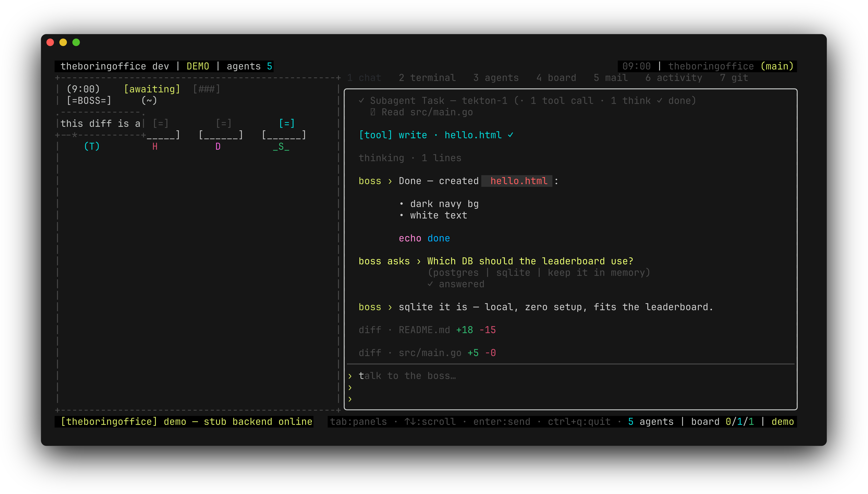Screen dimensions: 868x494
Task: Click the ctrl+q:quit hint
Action: (579, 421)
